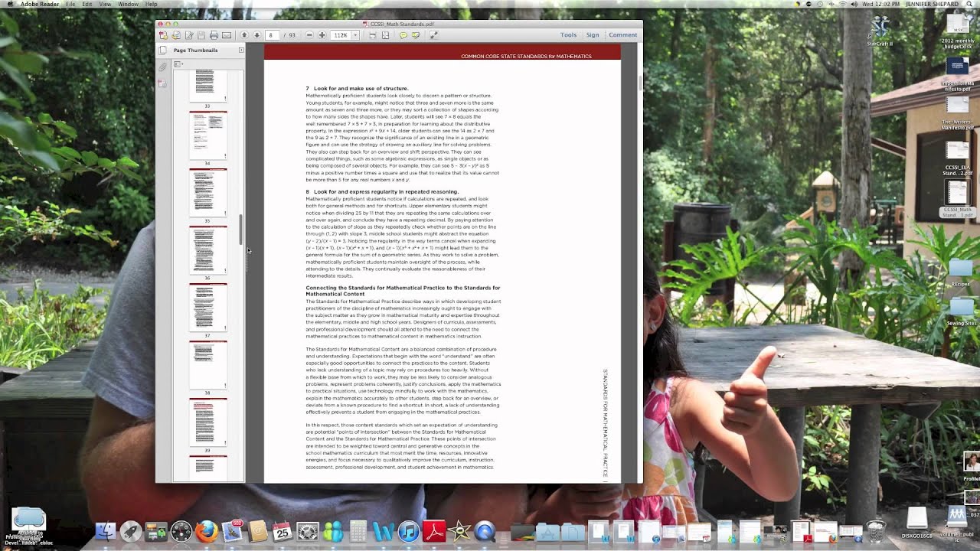The width and height of the screenshot is (980, 551).
Task: Add sticky note comment tool
Action: 403,35
